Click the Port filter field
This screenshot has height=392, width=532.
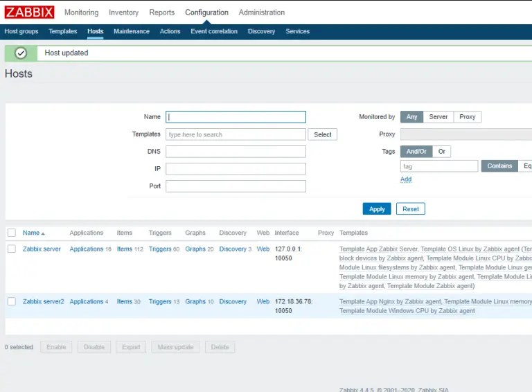(236, 186)
